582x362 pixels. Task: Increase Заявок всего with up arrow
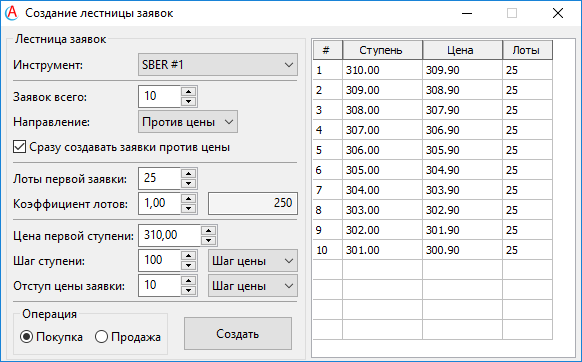189,91
